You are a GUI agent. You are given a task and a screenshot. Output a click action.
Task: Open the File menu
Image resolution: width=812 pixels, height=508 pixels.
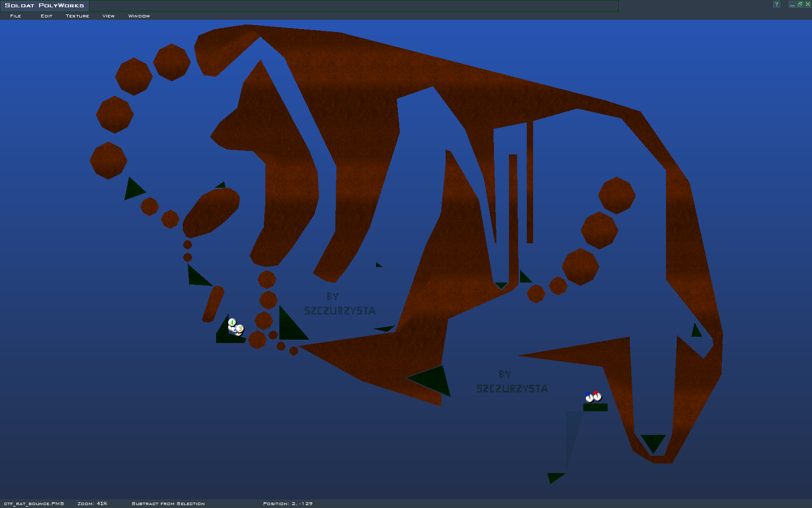tap(15, 16)
